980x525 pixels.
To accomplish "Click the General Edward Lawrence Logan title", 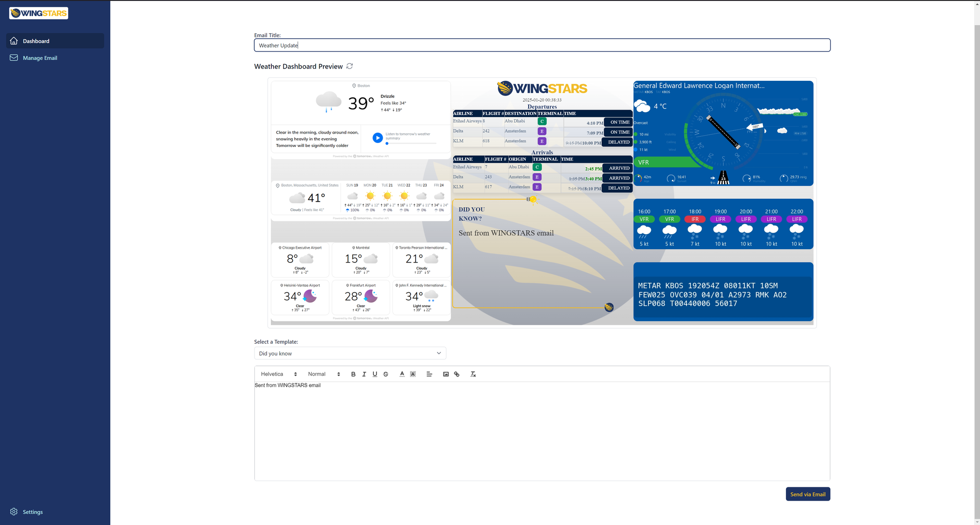I will click(699, 85).
